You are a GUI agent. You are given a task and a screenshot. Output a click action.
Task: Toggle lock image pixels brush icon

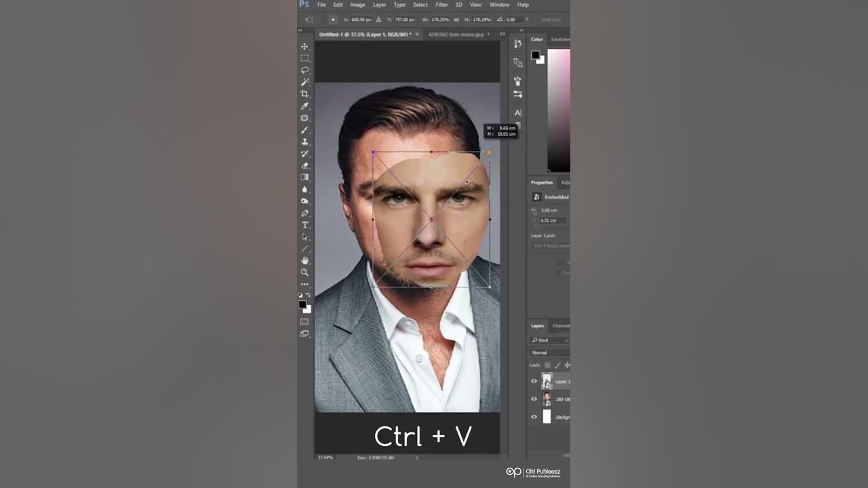click(556, 365)
